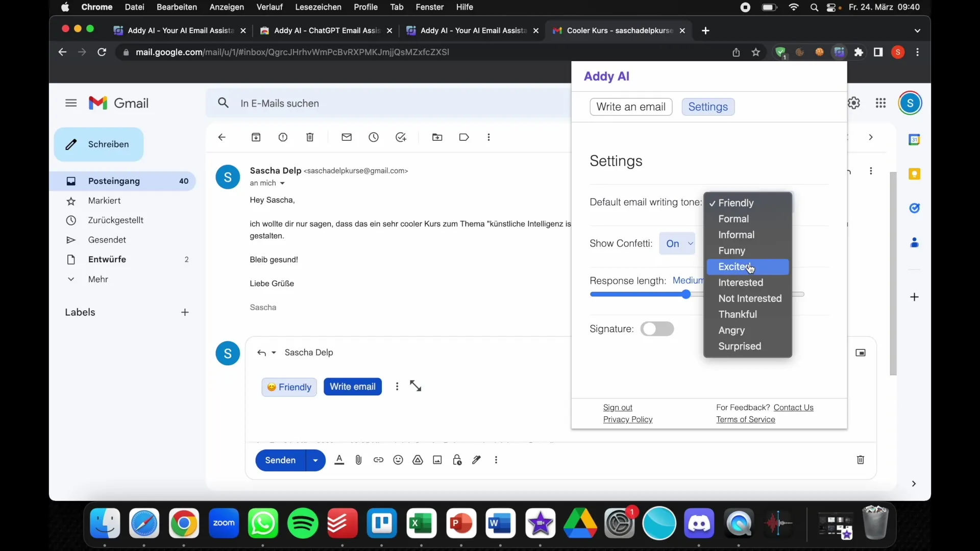Click the Sign out link

pyautogui.click(x=618, y=408)
